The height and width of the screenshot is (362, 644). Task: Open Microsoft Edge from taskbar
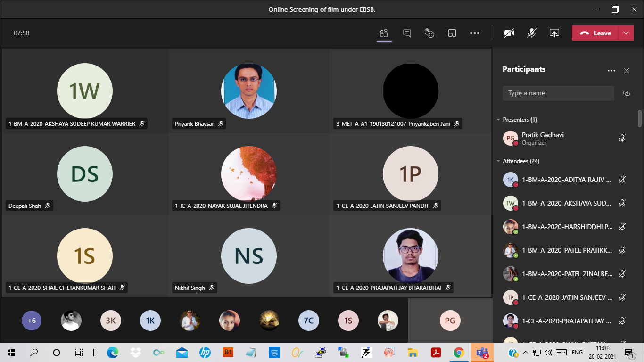click(112, 352)
